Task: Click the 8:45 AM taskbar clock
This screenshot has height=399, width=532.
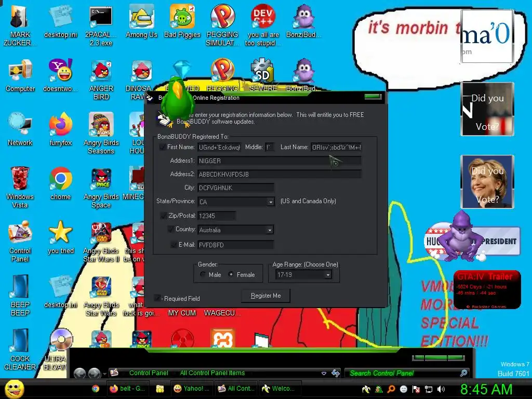Action: tap(486, 389)
